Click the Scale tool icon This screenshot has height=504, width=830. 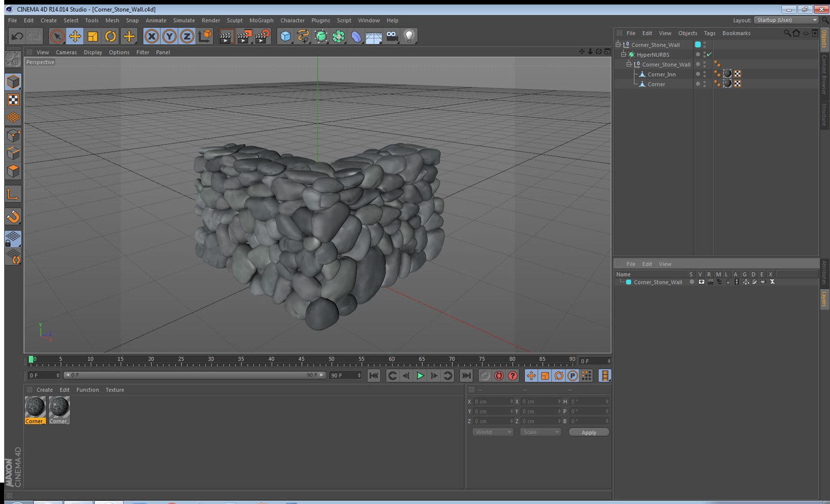(x=92, y=36)
